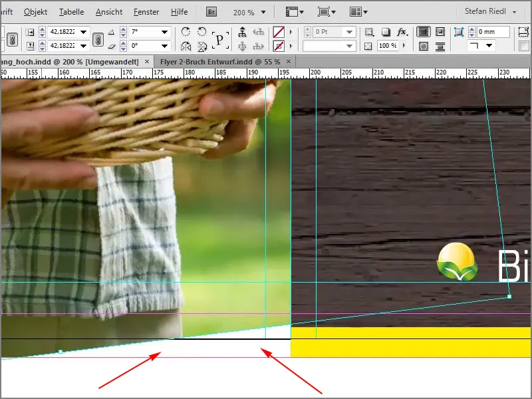
Task: Click the stroke color swatch (none)
Action: coord(279,46)
